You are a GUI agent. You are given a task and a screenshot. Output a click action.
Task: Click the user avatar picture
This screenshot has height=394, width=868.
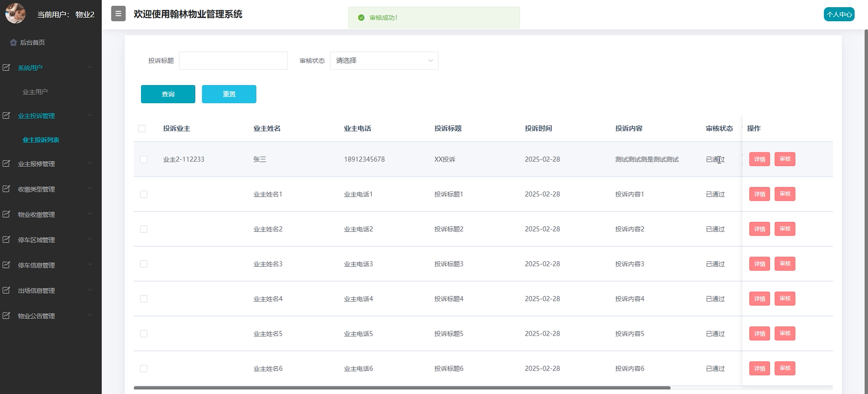pyautogui.click(x=15, y=14)
